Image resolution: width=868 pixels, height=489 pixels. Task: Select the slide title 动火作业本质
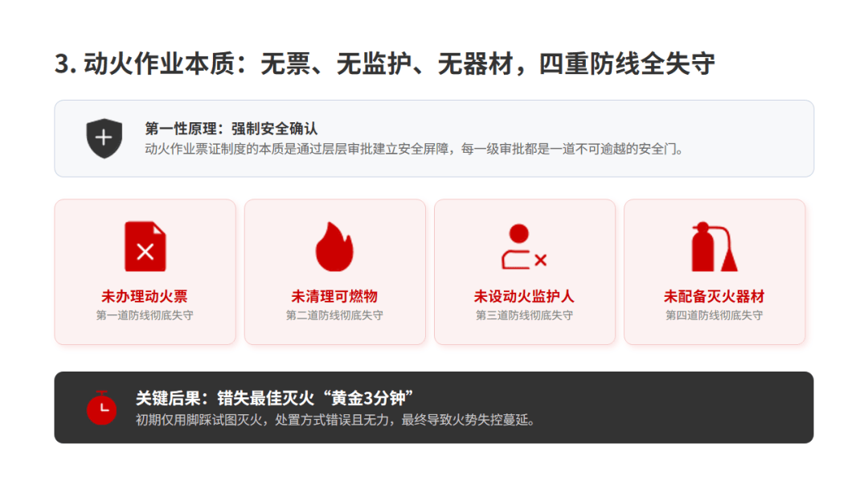click(x=384, y=64)
